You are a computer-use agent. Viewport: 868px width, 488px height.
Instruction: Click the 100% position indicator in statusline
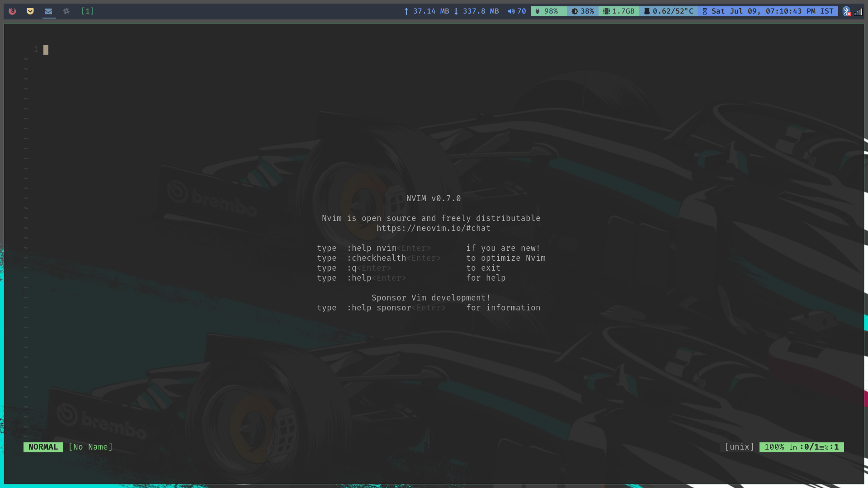pos(774,447)
